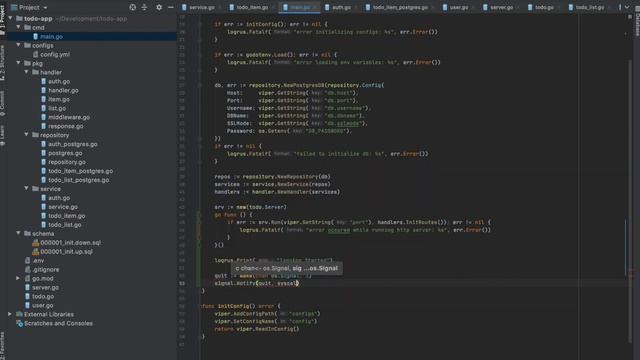Click the Project tool window stripe button
Viewport: 640px width, 360px height.
pos(3,20)
